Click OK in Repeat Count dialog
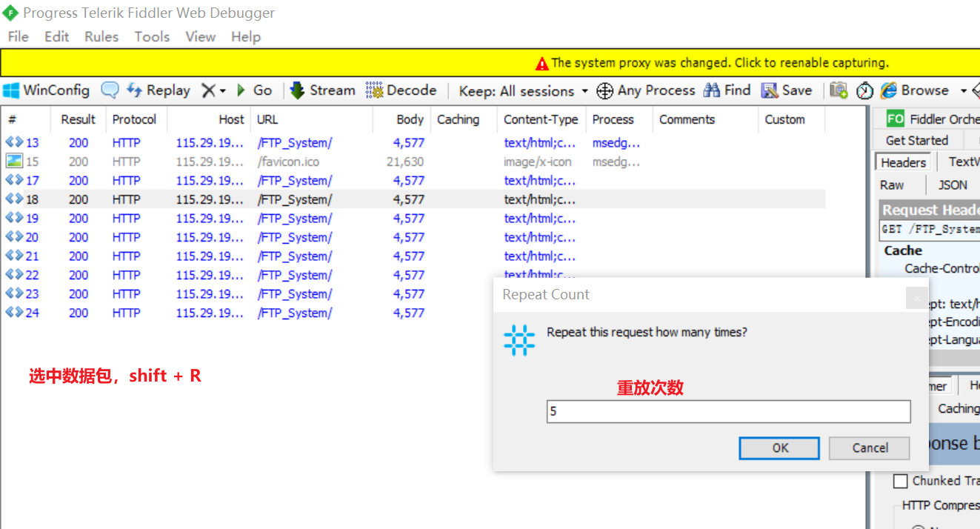 coord(779,448)
